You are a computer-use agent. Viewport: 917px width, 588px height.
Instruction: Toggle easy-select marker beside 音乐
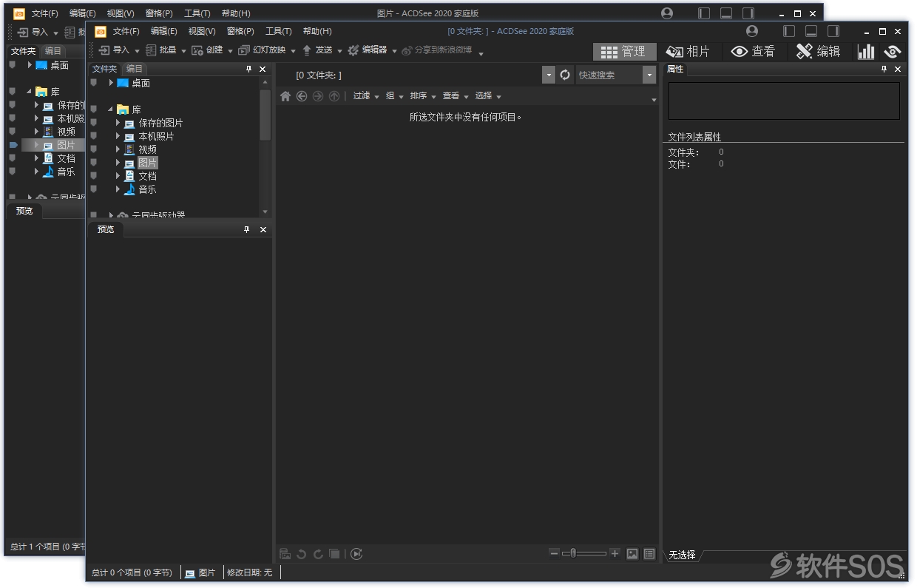[x=93, y=189]
